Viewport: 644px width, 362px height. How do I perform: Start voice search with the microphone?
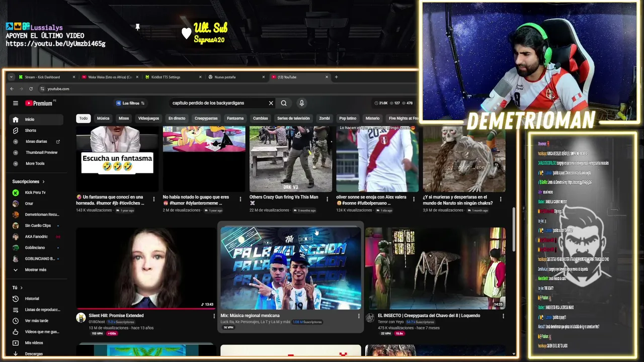[x=302, y=103]
